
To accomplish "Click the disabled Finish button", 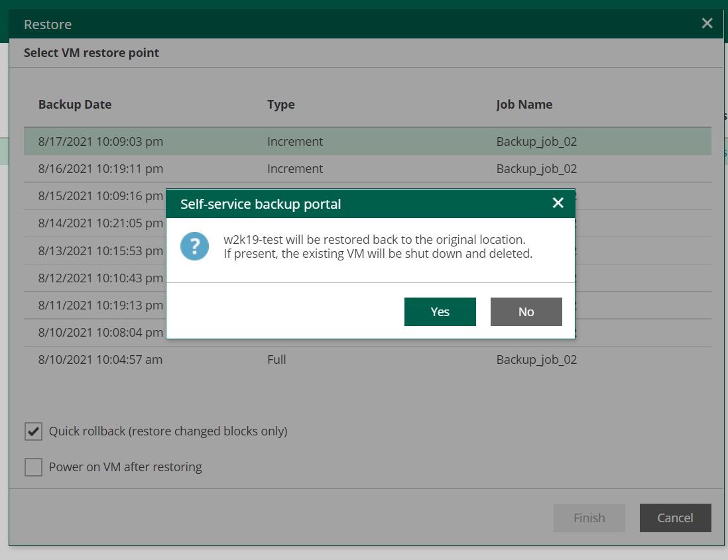I will [589, 518].
